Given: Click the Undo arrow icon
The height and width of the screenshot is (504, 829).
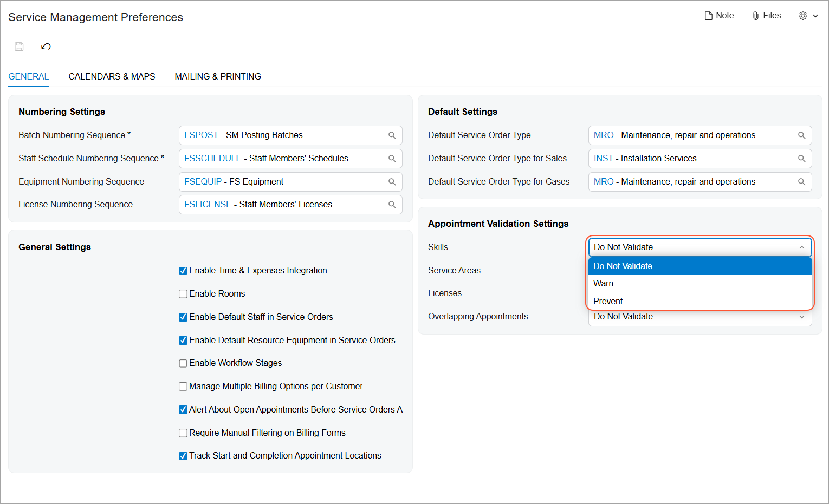Looking at the screenshot, I should click(x=46, y=47).
